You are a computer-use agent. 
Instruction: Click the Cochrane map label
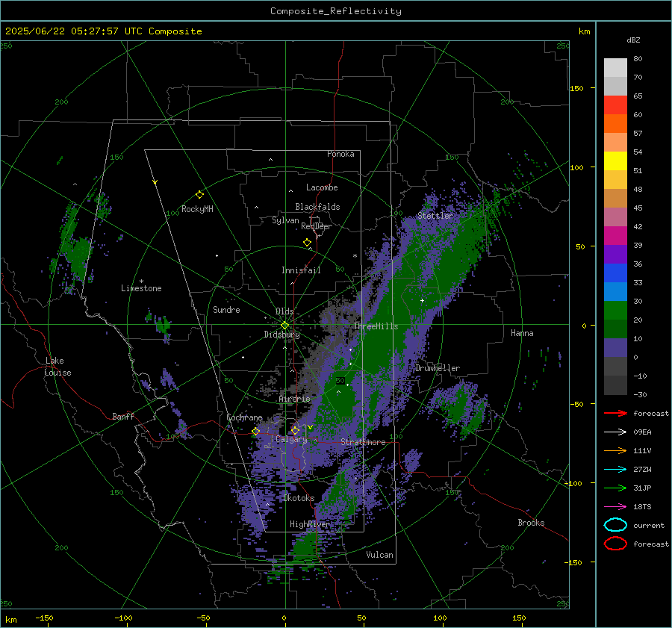point(244,417)
